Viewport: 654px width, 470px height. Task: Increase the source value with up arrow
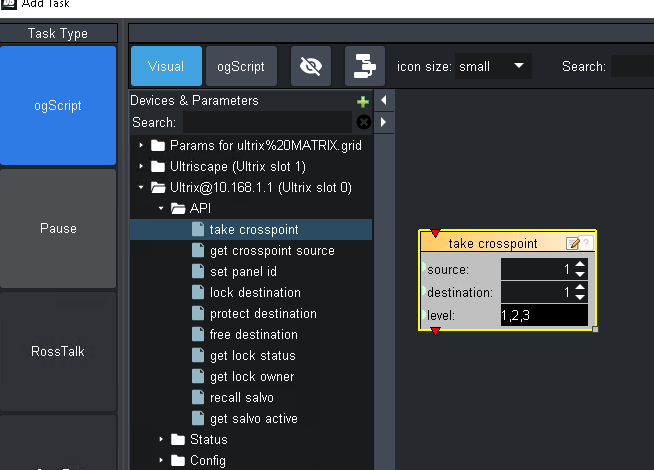pyautogui.click(x=580, y=264)
